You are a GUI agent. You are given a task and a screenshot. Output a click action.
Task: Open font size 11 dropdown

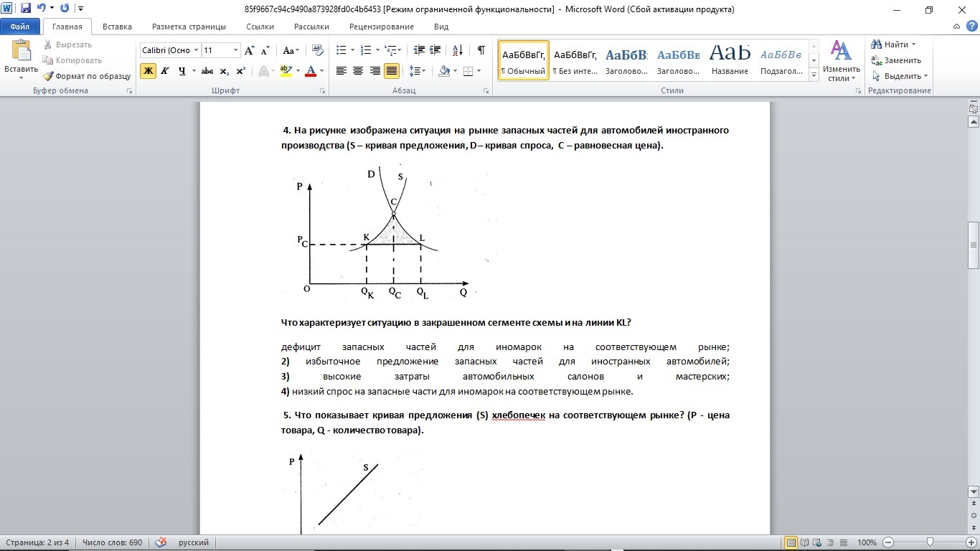235,50
